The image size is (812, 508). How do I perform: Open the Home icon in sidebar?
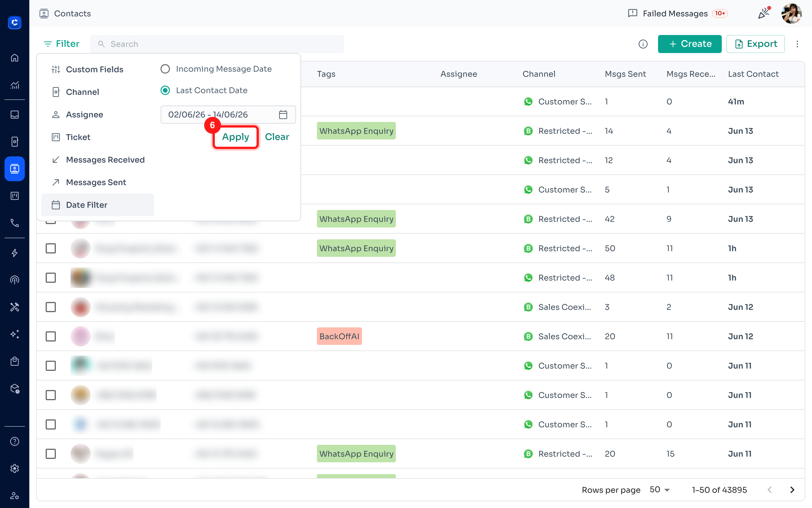click(14, 58)
